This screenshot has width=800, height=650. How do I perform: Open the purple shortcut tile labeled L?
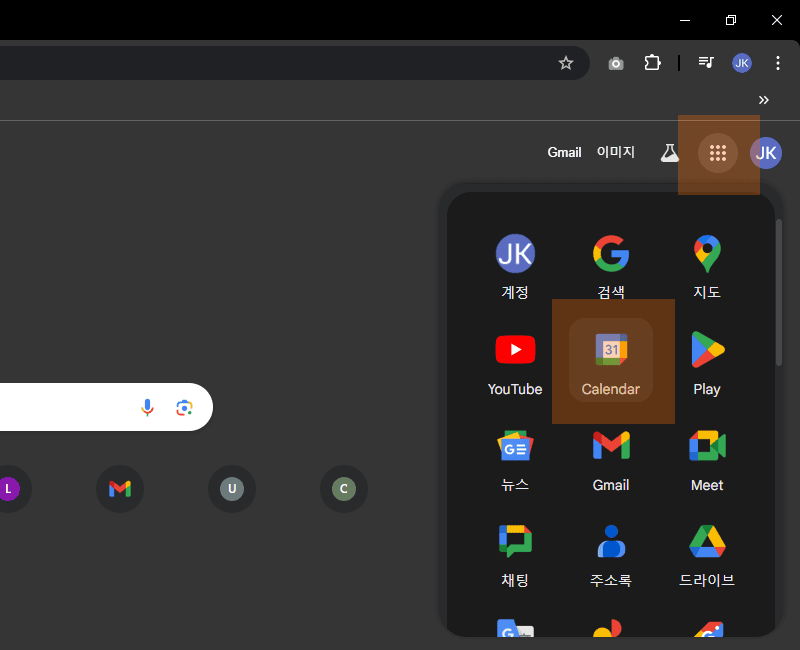(x=8, y=489)
